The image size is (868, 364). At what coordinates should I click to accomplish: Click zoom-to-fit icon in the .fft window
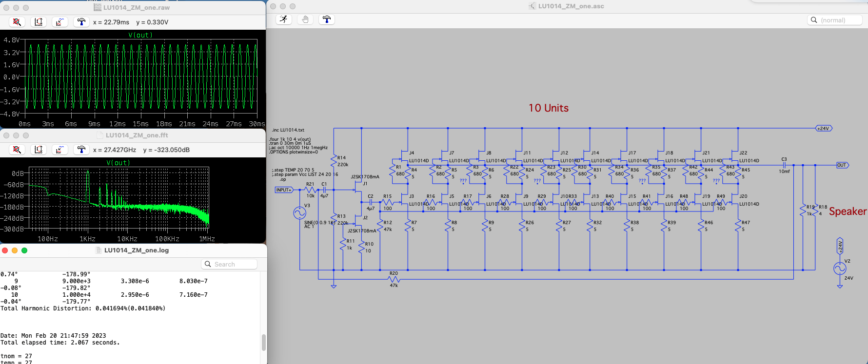click(x=17, y=150)
